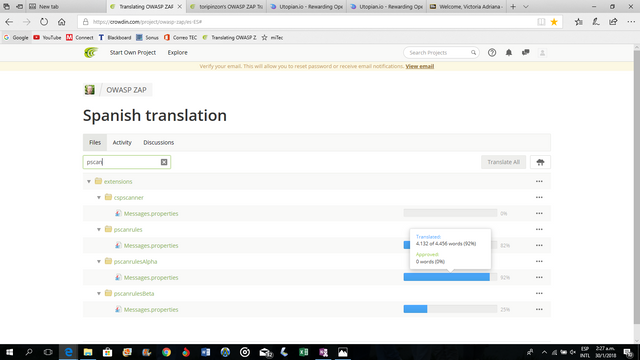The height and width of the screenshot is (360, 640).
Task: Open options menu for cspscanner folder
Action: click(x=539, y=197)
